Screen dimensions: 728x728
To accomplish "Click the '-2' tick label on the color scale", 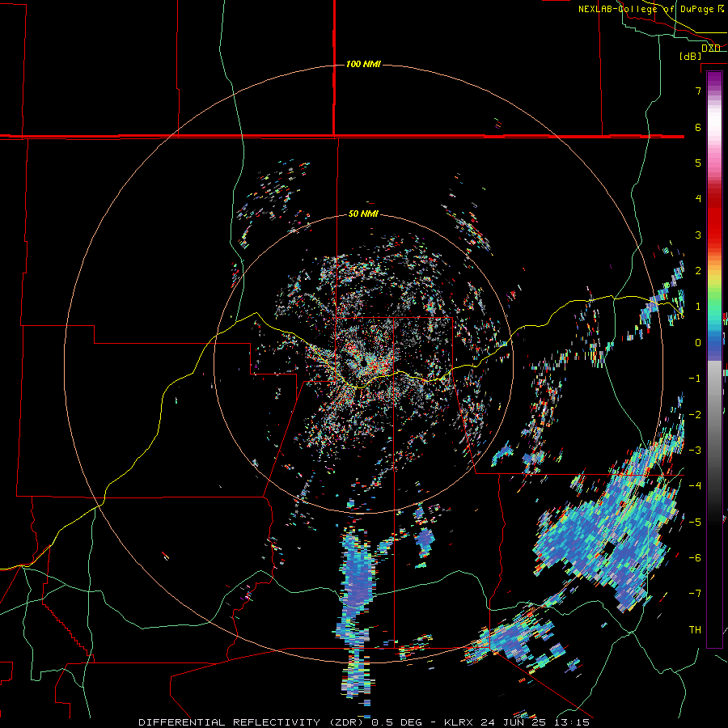I will 695,415.
